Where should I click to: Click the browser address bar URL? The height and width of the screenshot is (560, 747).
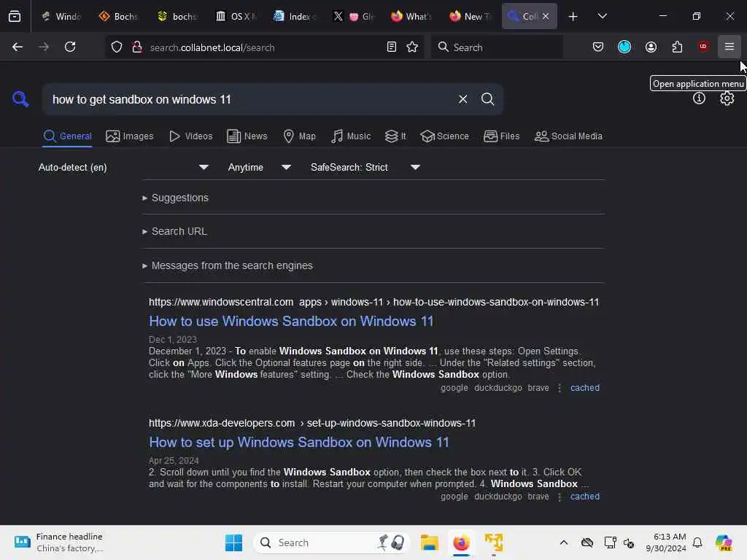212,47
